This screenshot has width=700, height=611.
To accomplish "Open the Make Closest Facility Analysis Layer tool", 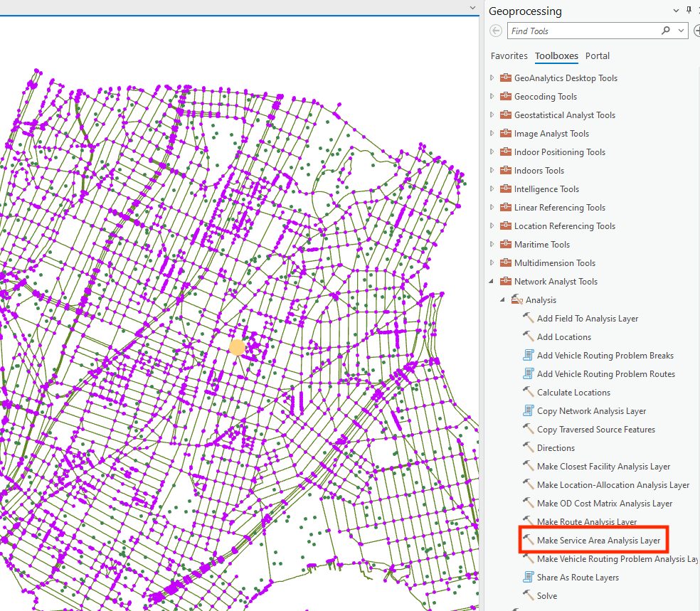I will click(x=601, y=466).
